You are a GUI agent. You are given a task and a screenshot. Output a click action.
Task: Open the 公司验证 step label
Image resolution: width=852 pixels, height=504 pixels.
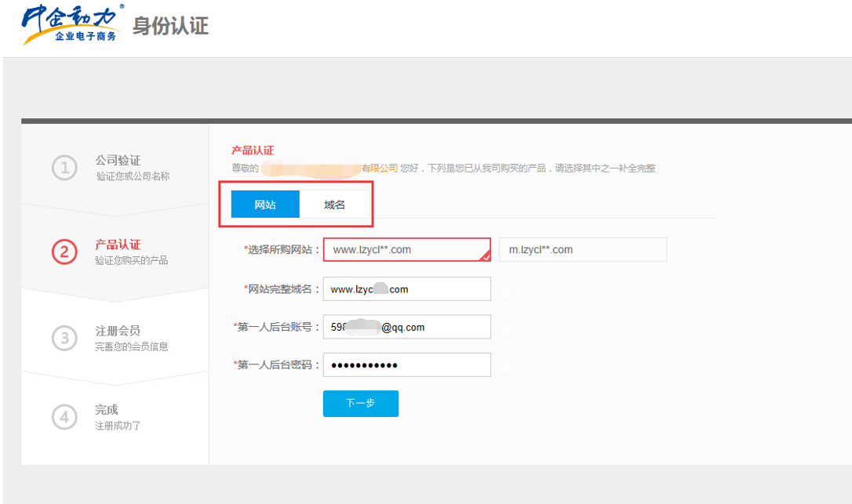(x=118, y=160)
